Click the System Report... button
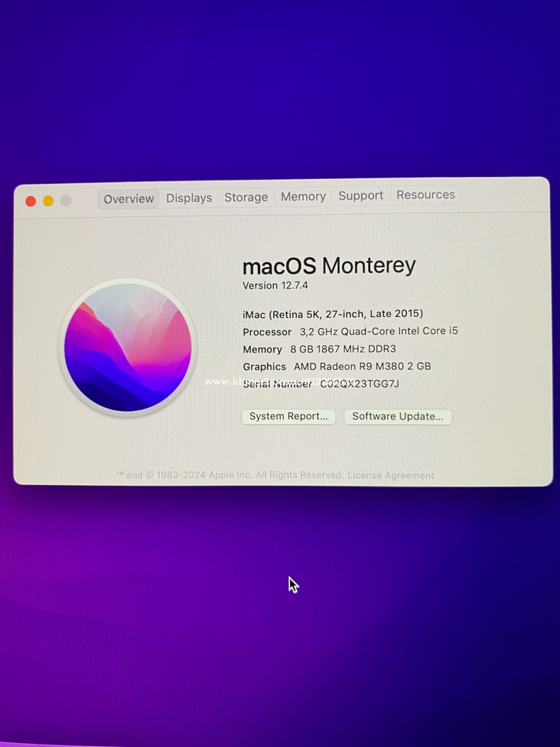560x747 pixels. [289, 416]
